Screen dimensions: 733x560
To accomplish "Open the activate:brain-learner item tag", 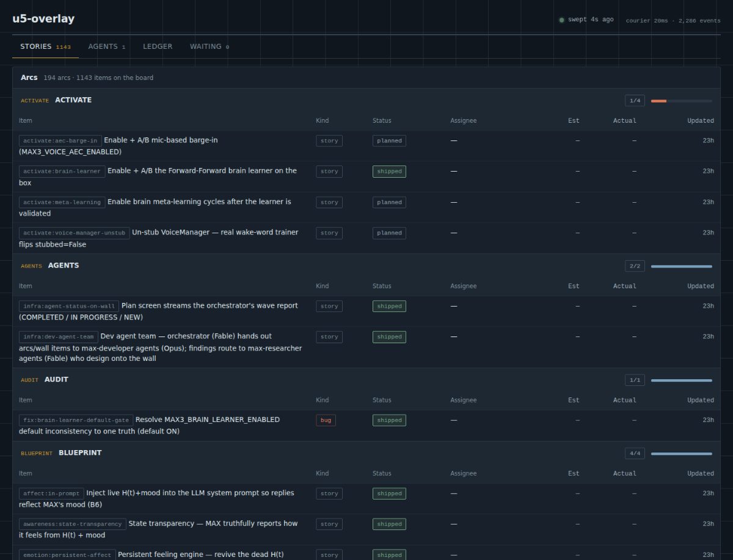I will (x=62, y=171).
